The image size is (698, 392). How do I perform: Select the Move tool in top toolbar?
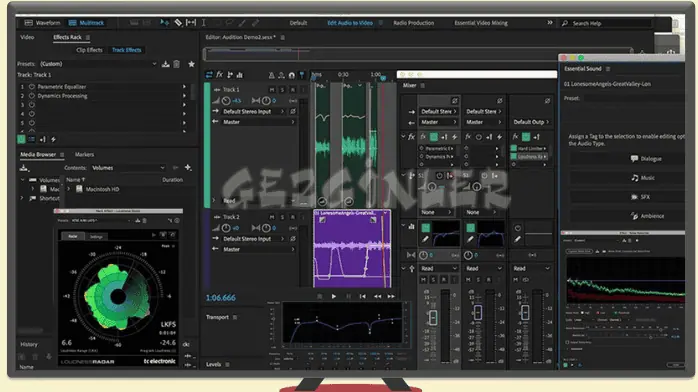[x=164, y=22]
